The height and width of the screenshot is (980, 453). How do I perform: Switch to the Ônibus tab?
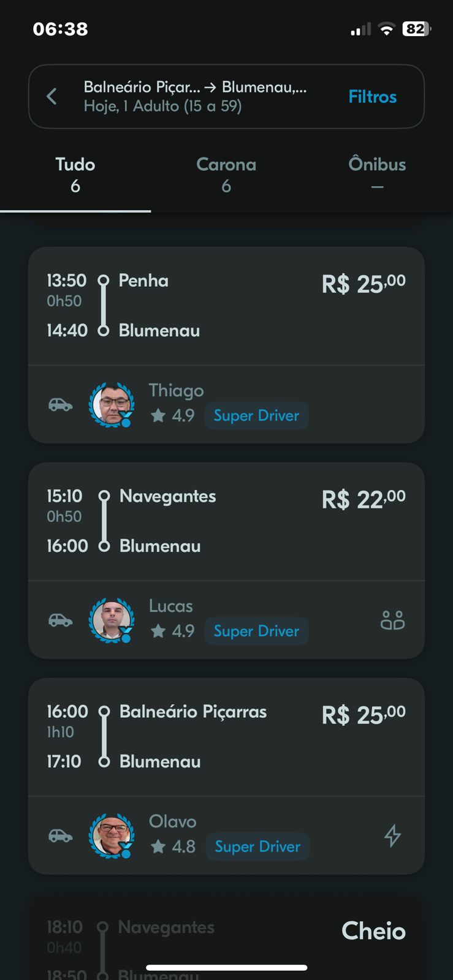pos(377,175)
